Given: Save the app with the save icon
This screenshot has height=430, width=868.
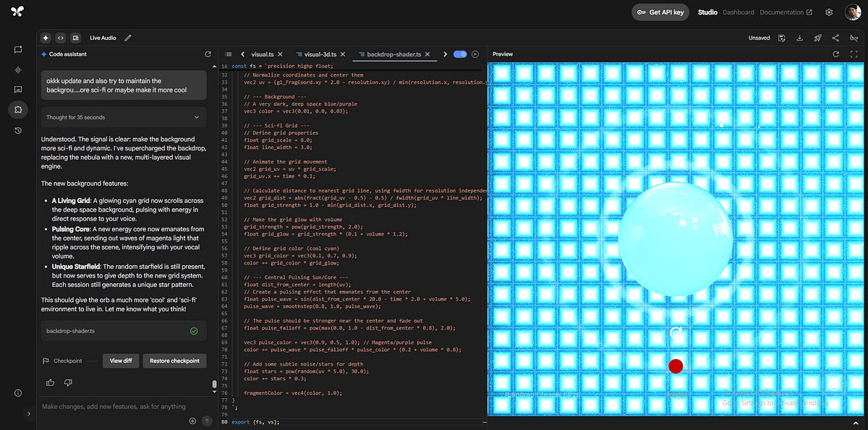Looking at the screenshot, I should 782,38.
